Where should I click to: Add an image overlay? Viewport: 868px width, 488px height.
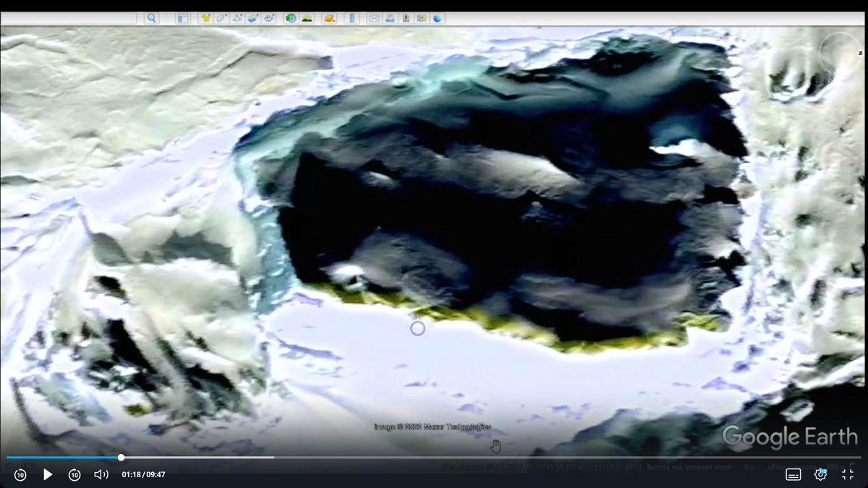coord(253,18)
